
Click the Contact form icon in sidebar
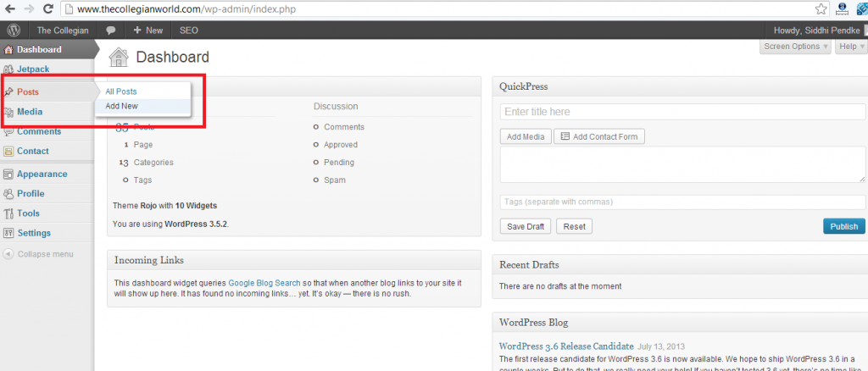(8, 151)
